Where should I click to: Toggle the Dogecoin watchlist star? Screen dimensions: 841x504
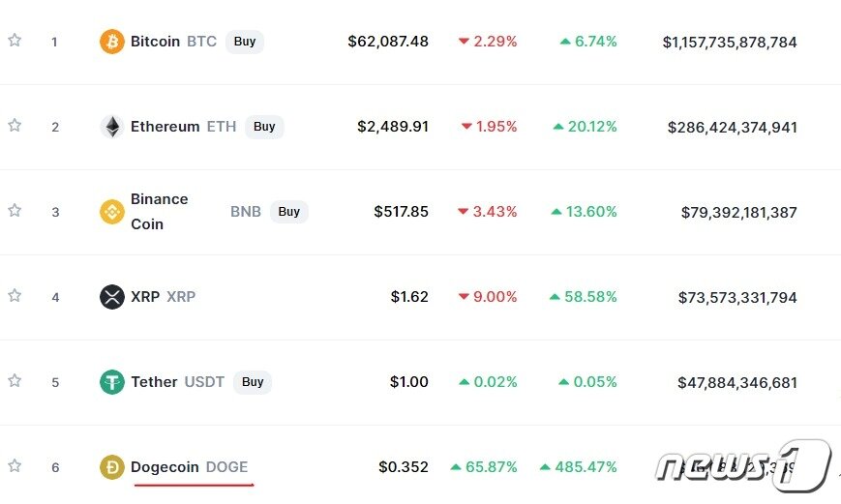click(15, 466)
